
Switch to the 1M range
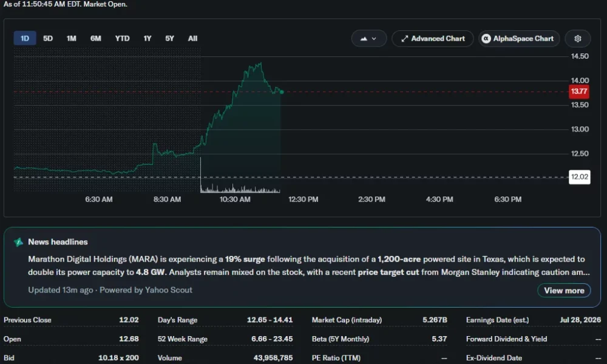pyautogui.click(x=71, y=38)
